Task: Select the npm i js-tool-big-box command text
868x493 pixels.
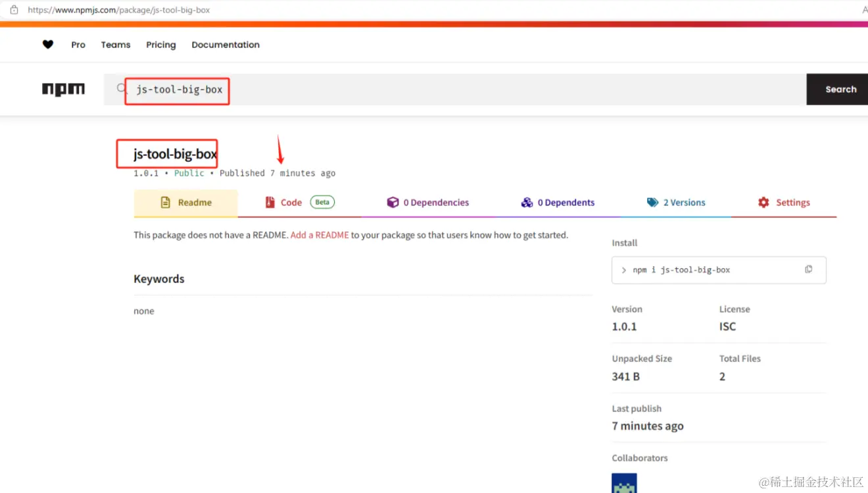Action: point(681,270)
